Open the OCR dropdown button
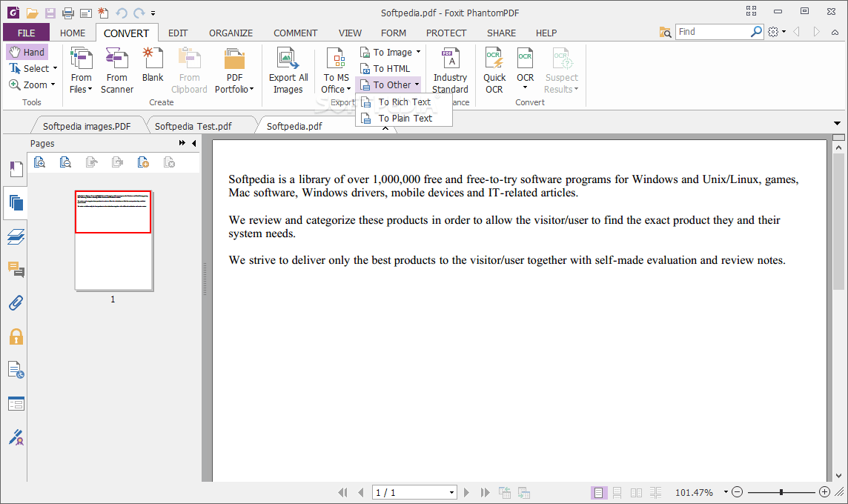The width and height of the screenshot is (848, 504). 525,70
